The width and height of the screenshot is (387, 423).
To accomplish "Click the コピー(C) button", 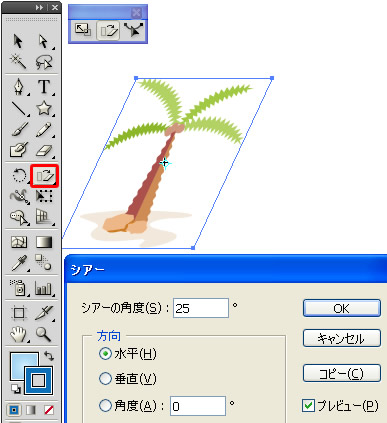I will (x=342, y=373).
